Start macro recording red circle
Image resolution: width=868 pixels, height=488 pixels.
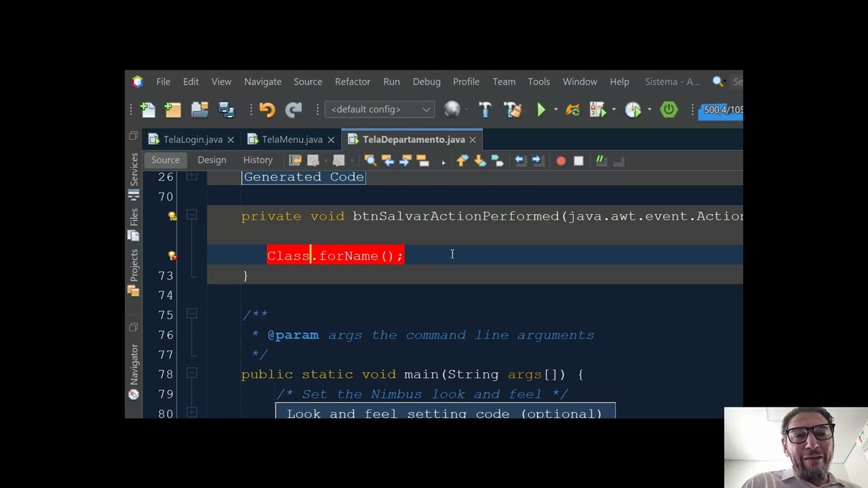click(561, 161)
